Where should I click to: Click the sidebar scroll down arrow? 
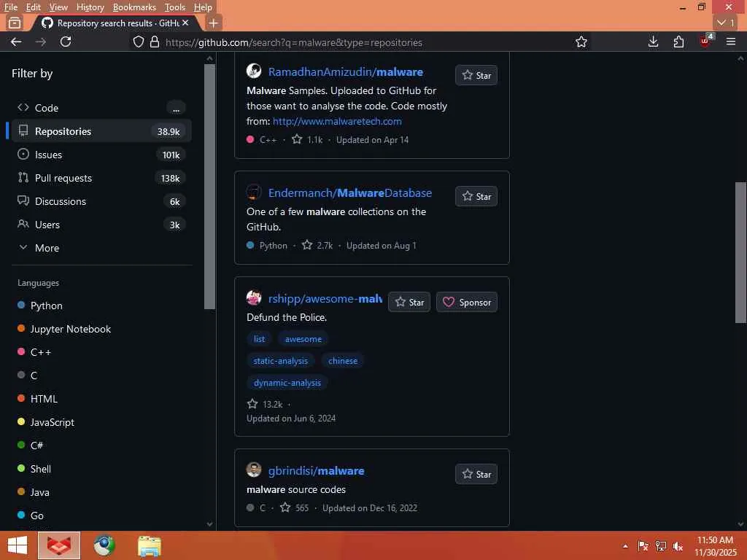pyautogui.click(x=209, y=524)
